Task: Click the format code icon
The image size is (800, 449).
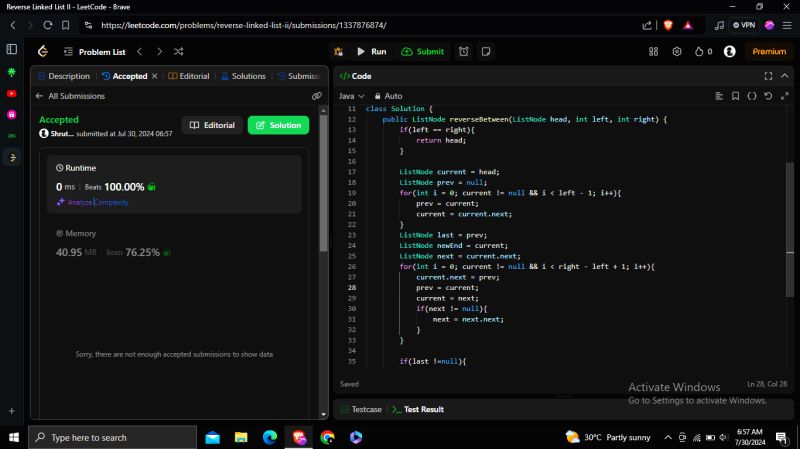Action: coord(719,96)
